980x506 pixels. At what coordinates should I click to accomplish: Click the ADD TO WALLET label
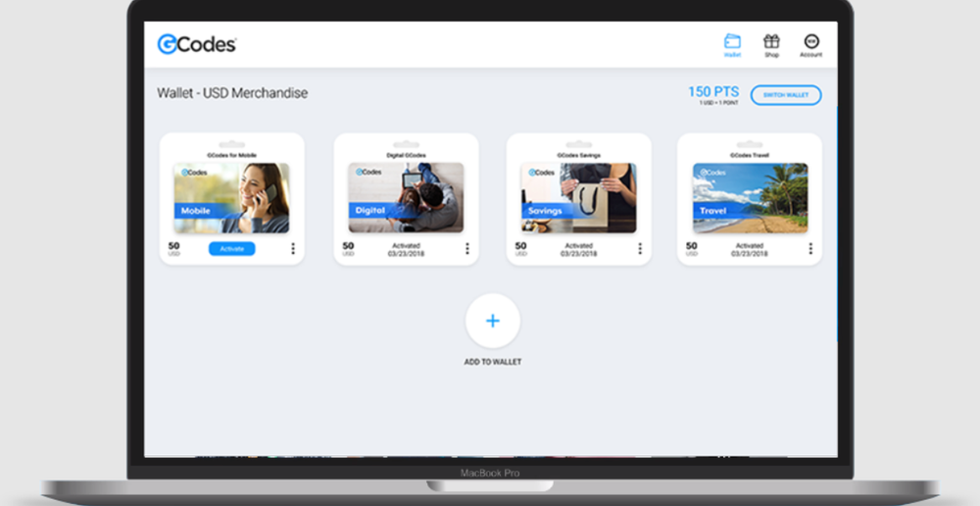(x=493, y=362)
